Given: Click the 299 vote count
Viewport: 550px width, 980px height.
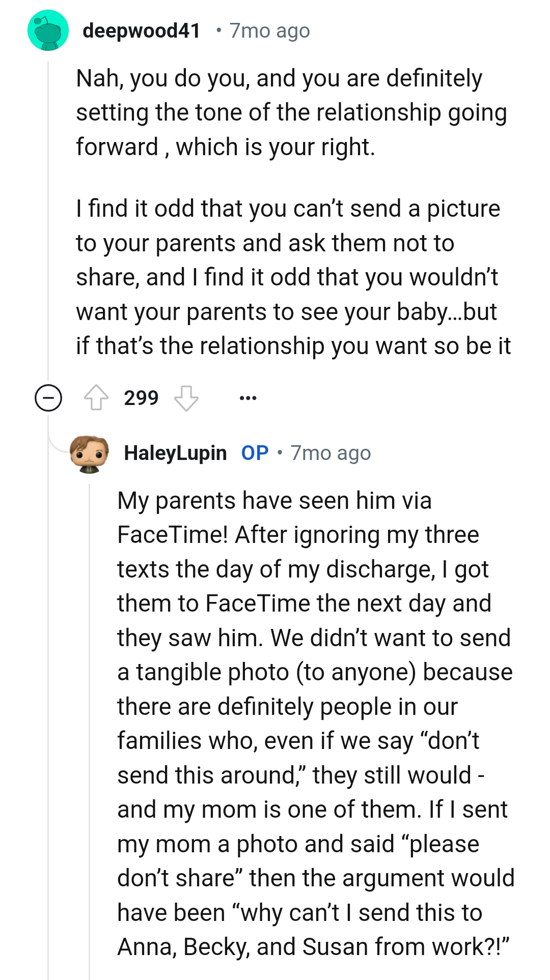Looking at the screenshot, I should tap(142, 398).
